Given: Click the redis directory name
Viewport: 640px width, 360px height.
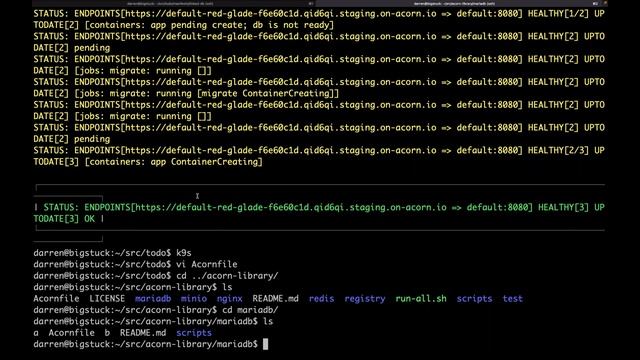Looking at the screenshot, I should point(321,298).
